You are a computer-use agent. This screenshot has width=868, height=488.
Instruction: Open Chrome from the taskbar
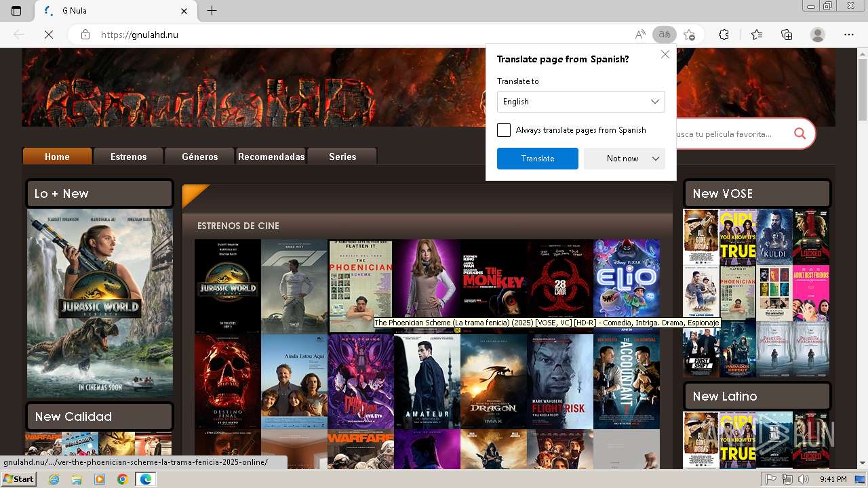(x=122, y=479)
